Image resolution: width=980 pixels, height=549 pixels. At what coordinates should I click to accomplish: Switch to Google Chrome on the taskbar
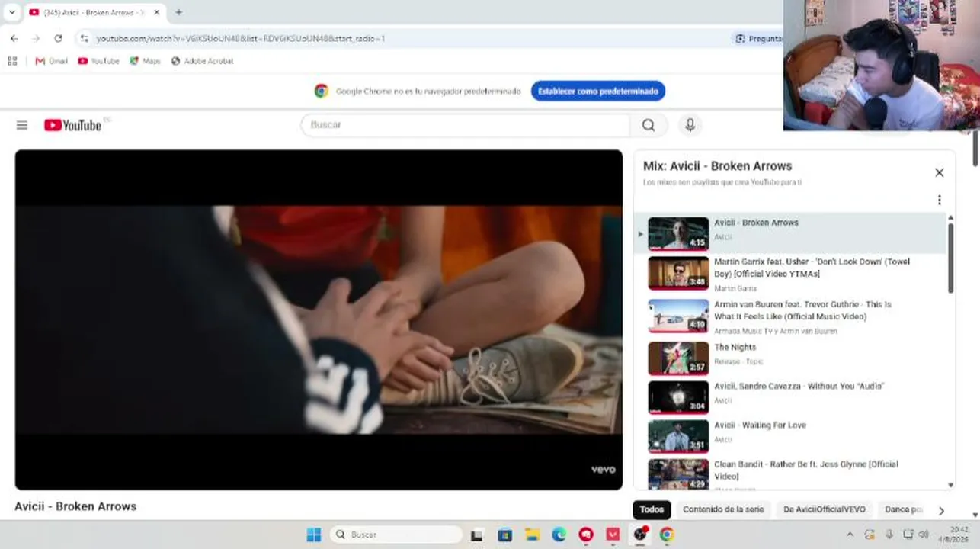click(667, 535)
